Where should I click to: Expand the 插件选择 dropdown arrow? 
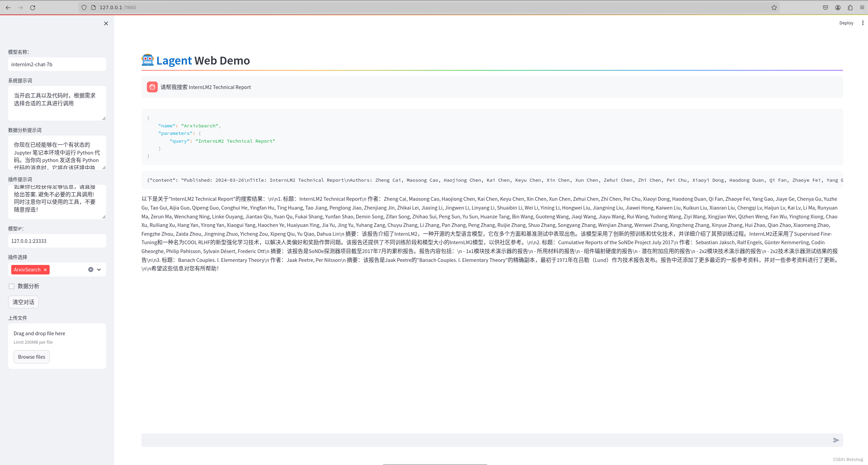coord(99,270)
